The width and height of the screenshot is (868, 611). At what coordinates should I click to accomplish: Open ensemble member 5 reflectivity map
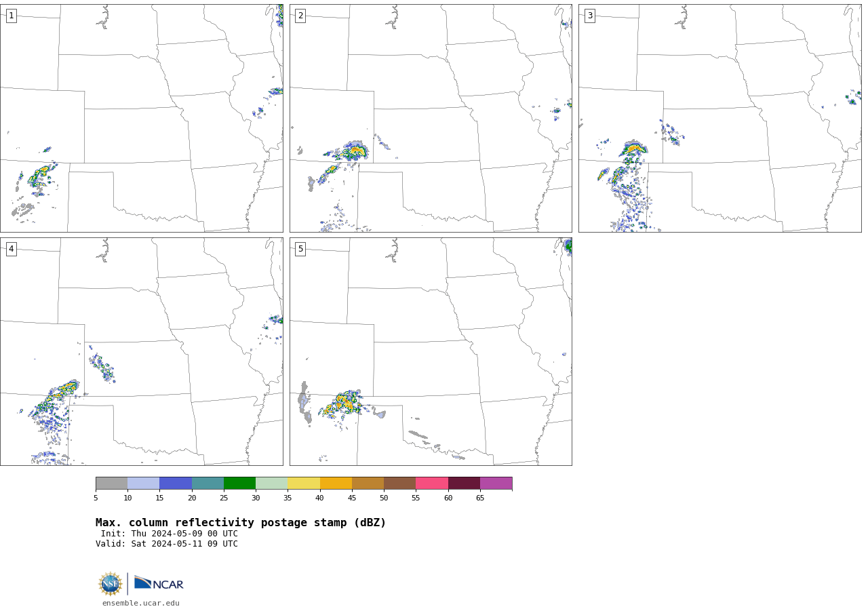[x=431, y=351]
